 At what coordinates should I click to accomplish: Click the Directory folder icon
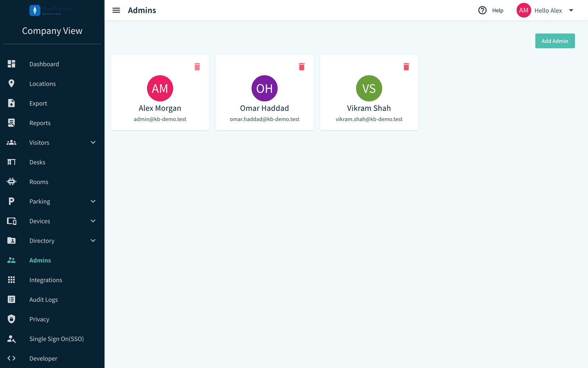11,241
